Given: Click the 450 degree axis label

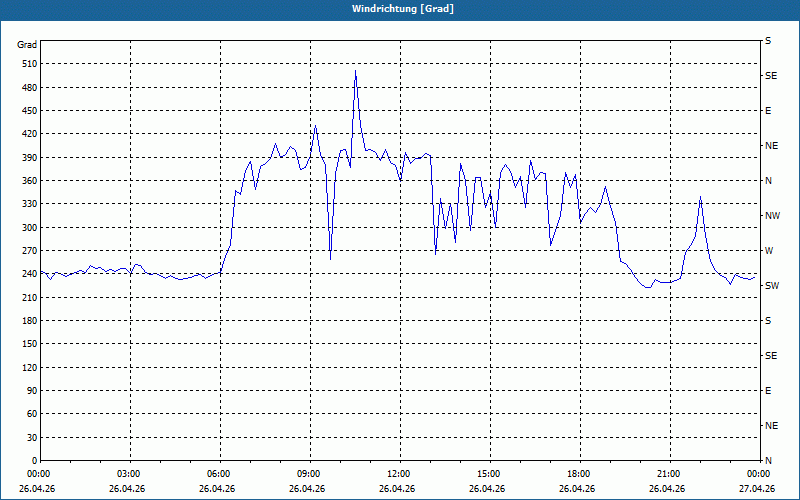Looking at the screenshot, I should [31, 111].
